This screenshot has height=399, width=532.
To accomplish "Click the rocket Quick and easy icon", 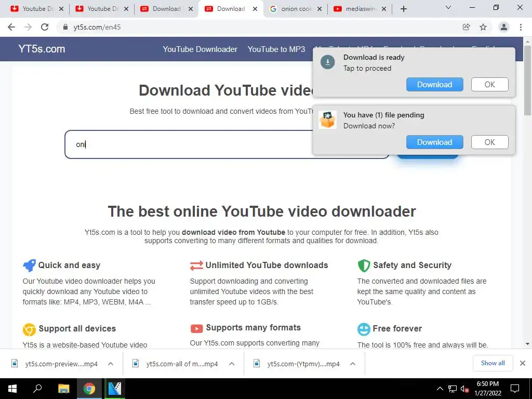I will 29,265.
